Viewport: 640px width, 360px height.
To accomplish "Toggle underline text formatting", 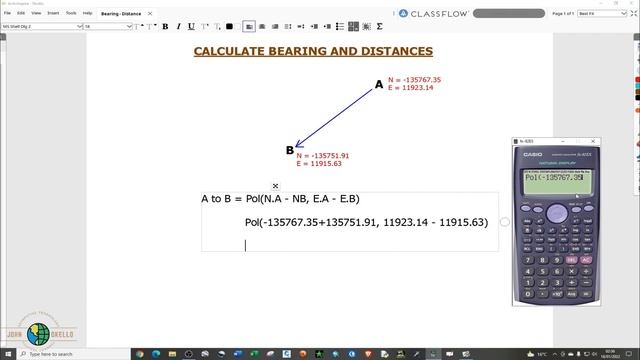I will point(191,27).
